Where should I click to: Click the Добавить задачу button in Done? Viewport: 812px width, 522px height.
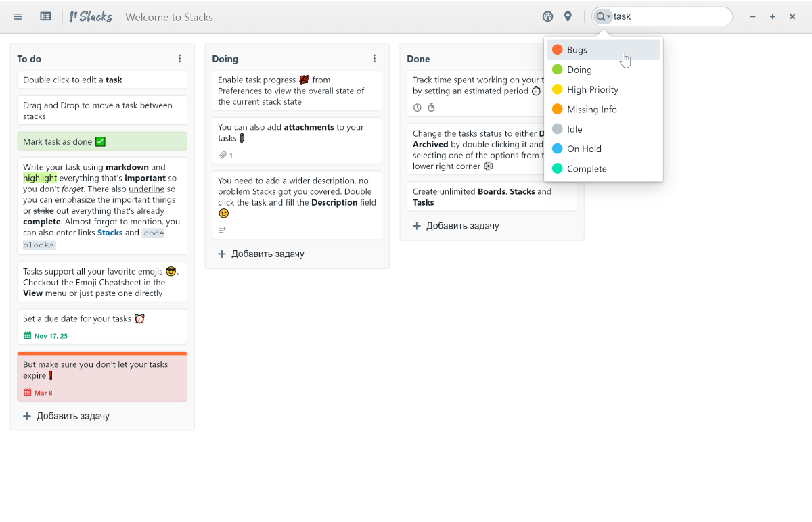click(x=456, y=225)
